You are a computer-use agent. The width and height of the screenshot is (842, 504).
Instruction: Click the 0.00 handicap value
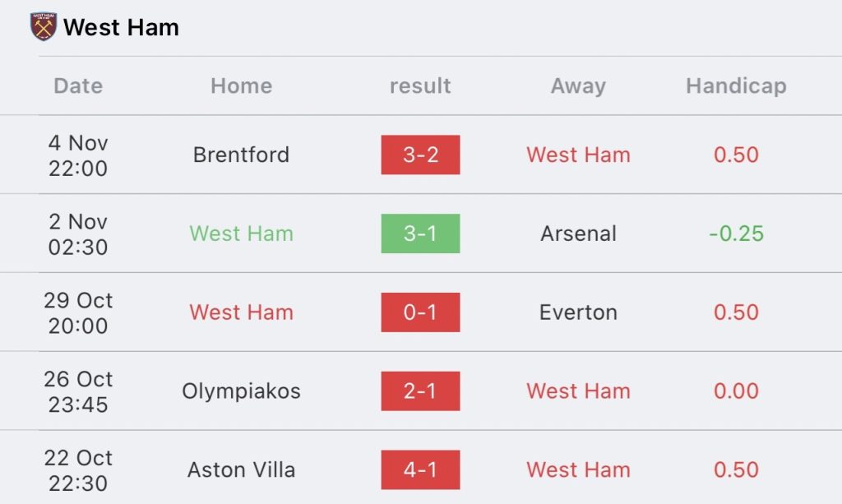(736, 391)
